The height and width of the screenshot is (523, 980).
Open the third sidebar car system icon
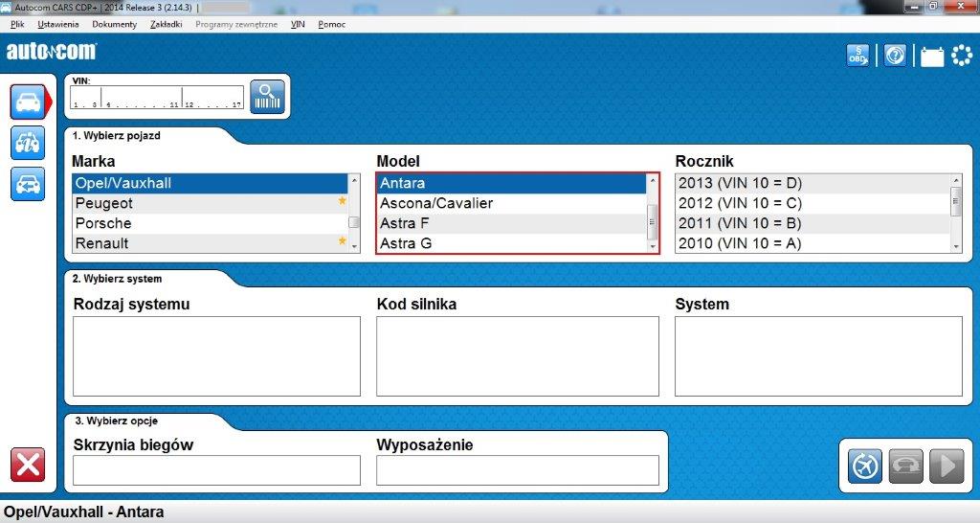point(28,184)
